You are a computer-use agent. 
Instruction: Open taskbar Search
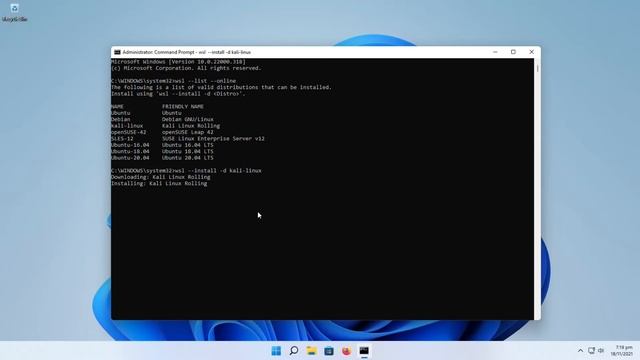294,351
